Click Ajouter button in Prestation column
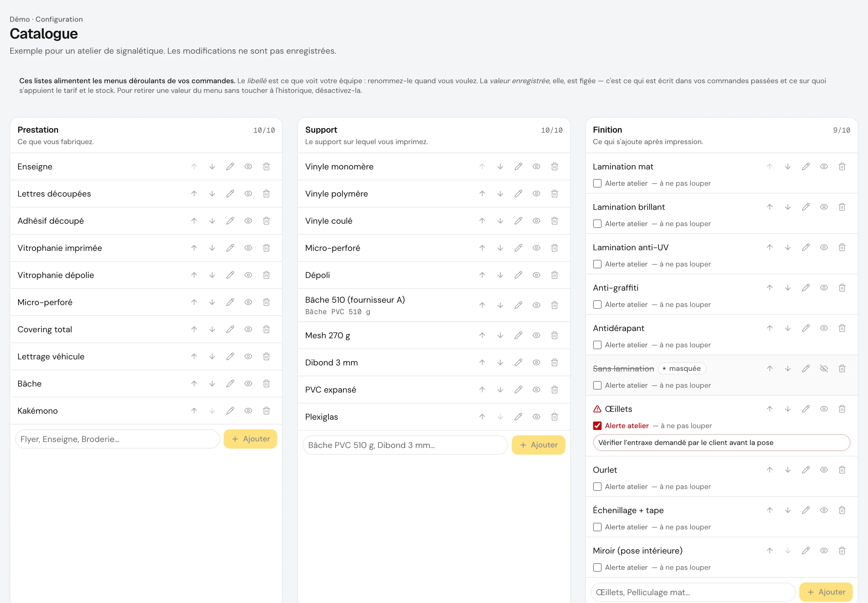 [250, 439]
